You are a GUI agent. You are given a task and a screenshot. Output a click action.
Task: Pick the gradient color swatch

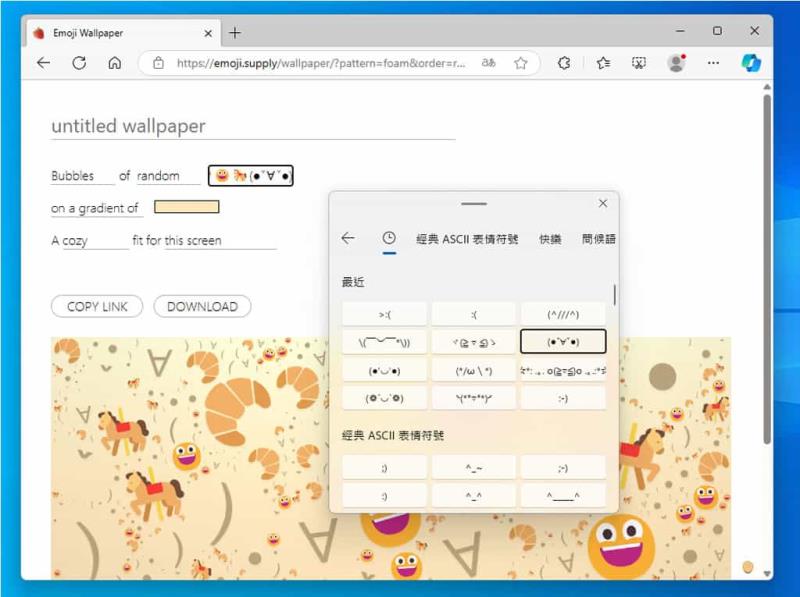point(187,207)
